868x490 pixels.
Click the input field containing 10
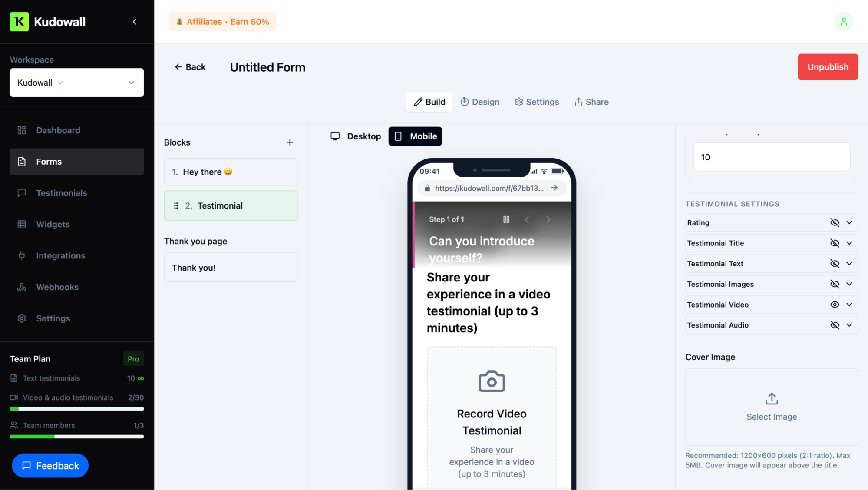coord(771,157)
